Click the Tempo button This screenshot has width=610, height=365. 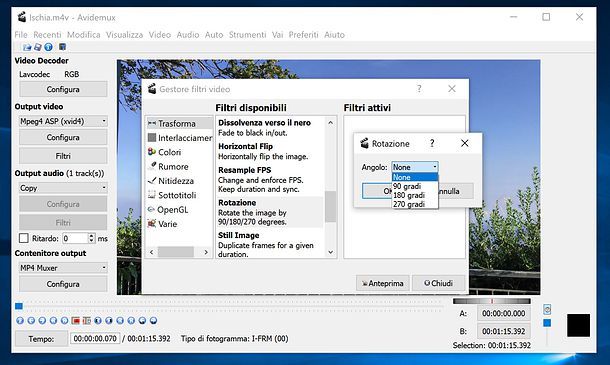41,339
